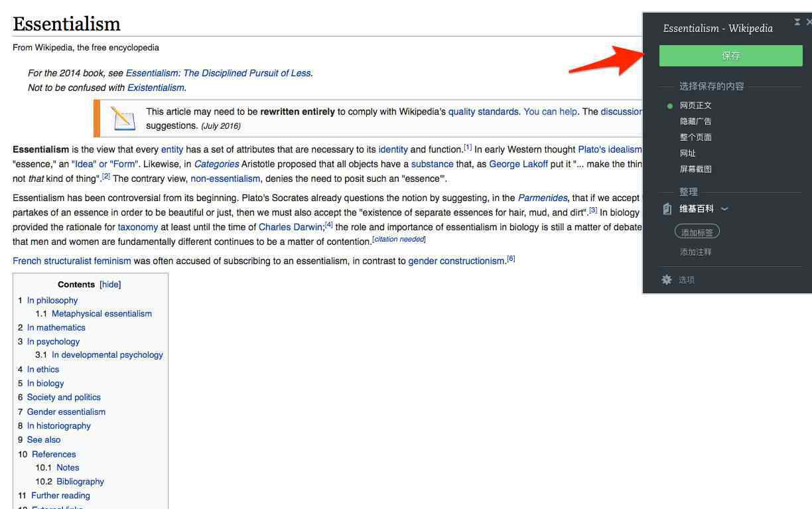812x509 pixels.
Task: Go to contents entry In philosophy
Action: pos(52,301)
